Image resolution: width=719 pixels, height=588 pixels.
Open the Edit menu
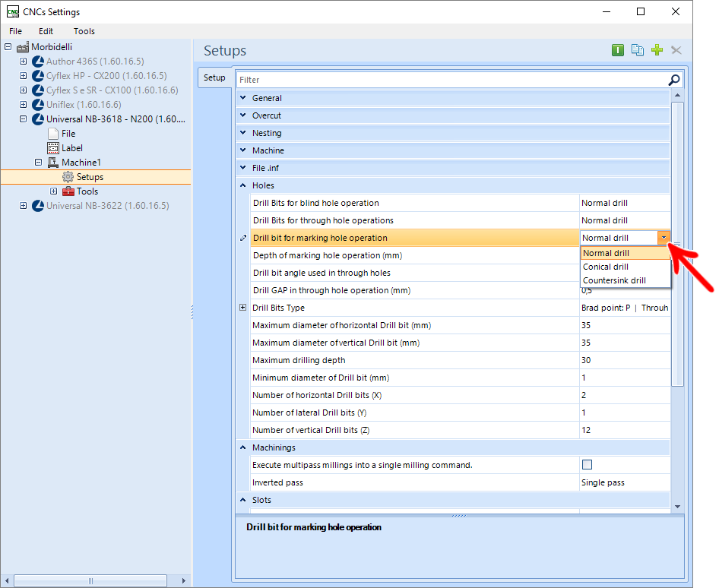(x=46, y=31)
